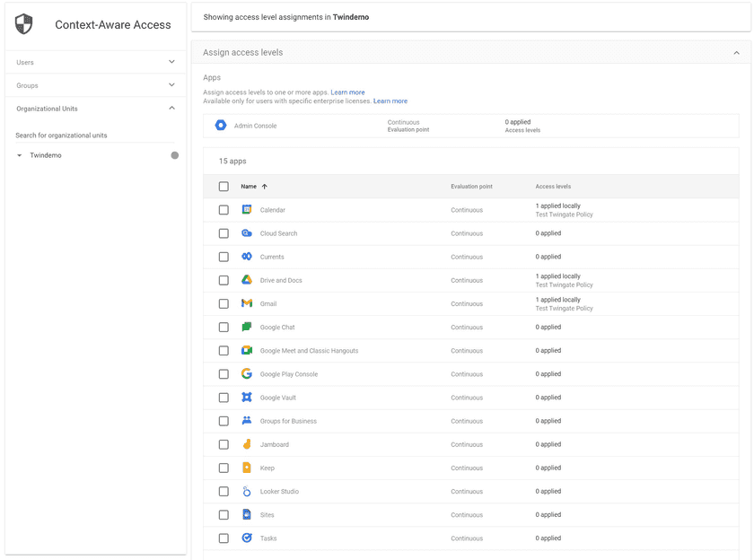Click the Search for organizational units field
This screenshot has height=560, width=754.
pyautogui.click(x=94, y=136)
